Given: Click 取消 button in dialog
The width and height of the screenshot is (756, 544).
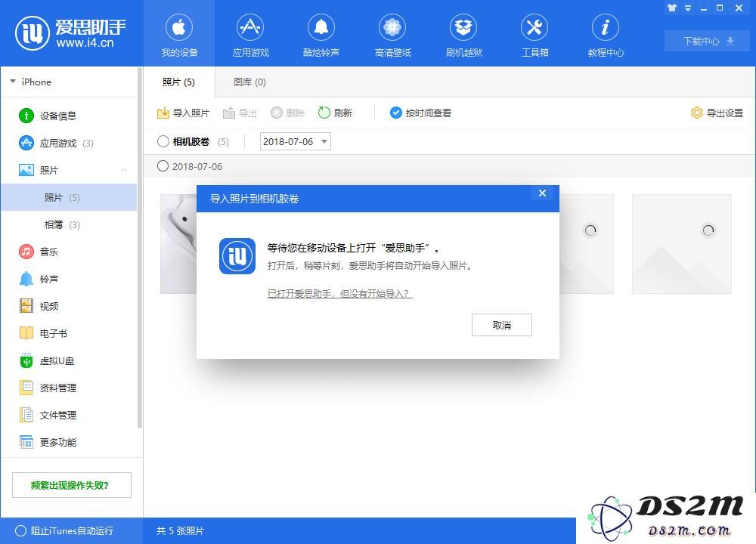Looking at the screenshot, I should click(x=502, y=325).
